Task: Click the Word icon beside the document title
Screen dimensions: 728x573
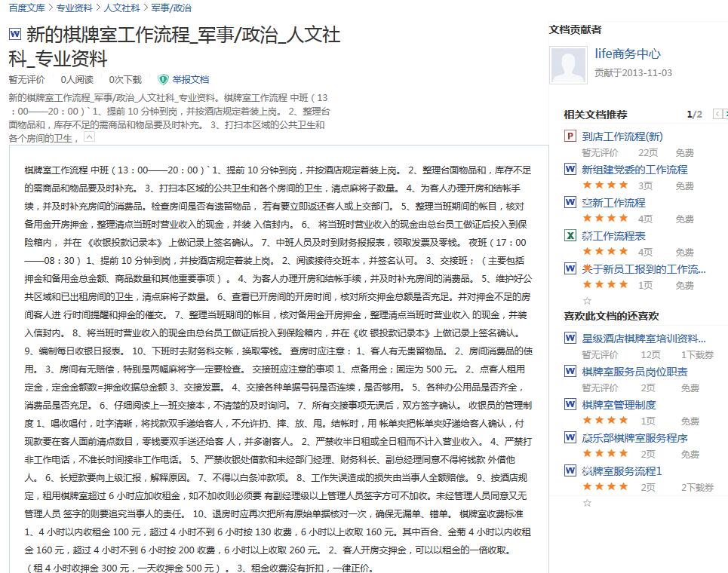Action: pyautogui.click(x=15, y=34)
